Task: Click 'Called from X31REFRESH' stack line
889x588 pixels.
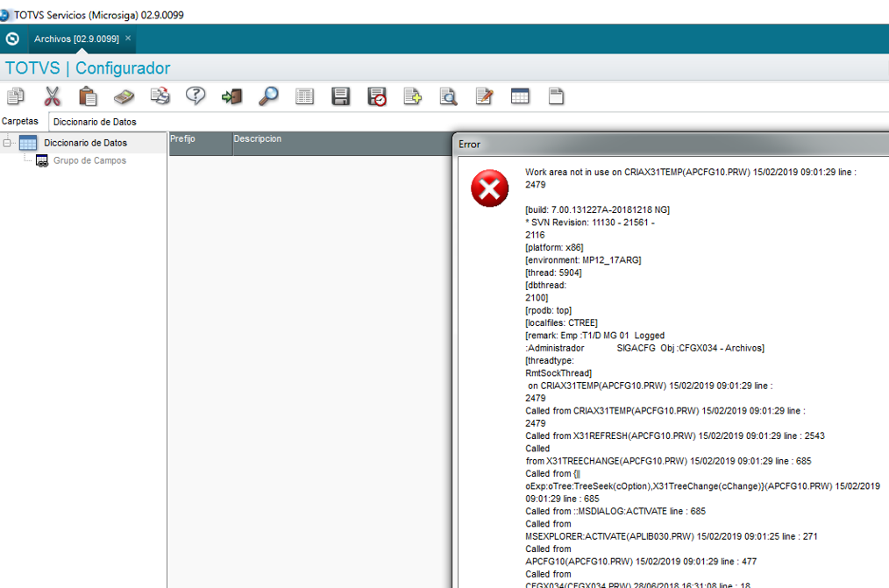Action: click(x=675, y=436)
